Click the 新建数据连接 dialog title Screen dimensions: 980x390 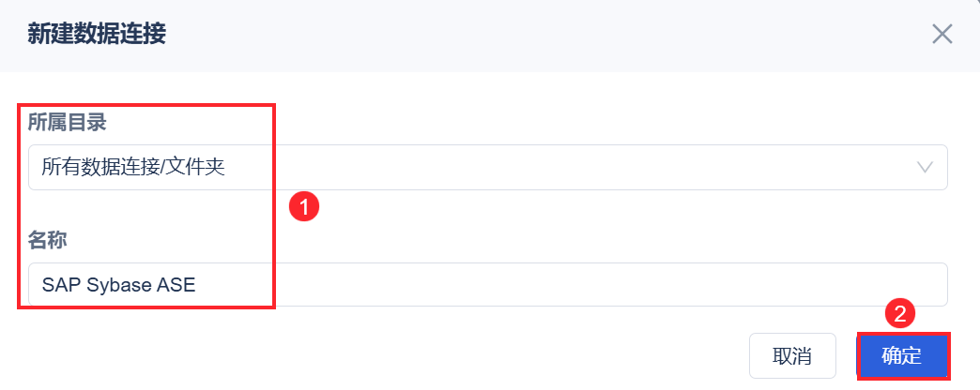pos(97,36)
